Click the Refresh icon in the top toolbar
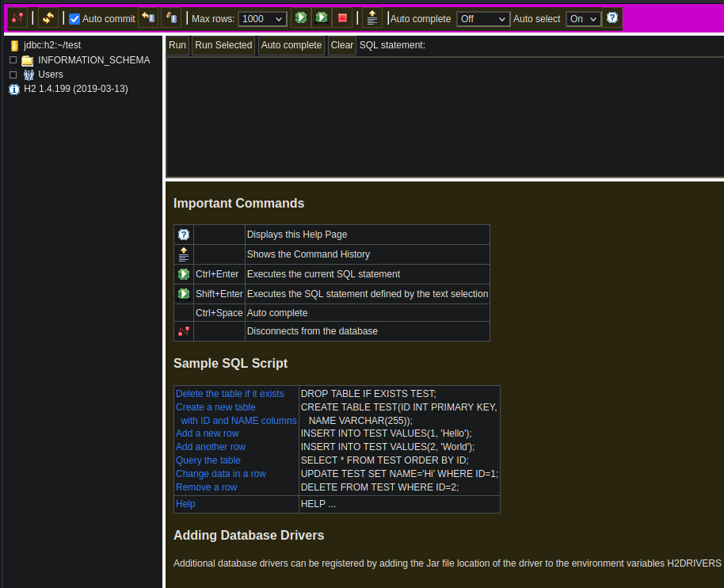This screenshot has width=724, height=588. 48,18
